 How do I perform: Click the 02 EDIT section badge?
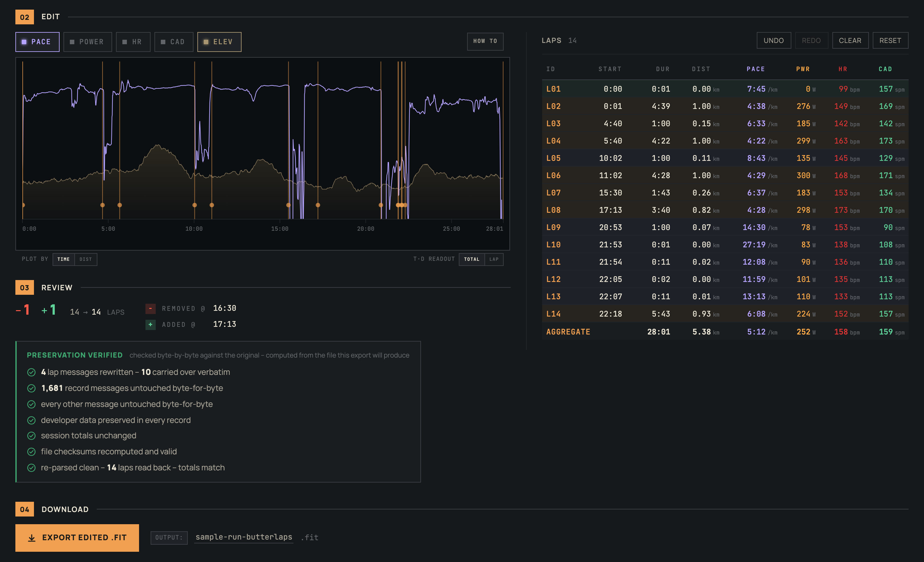tap(24, 17)
